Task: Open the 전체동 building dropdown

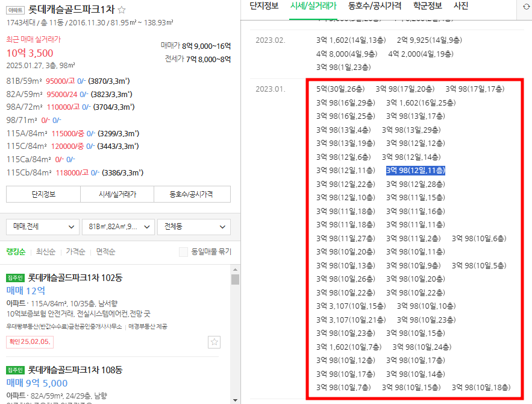Action: point(194,227)
